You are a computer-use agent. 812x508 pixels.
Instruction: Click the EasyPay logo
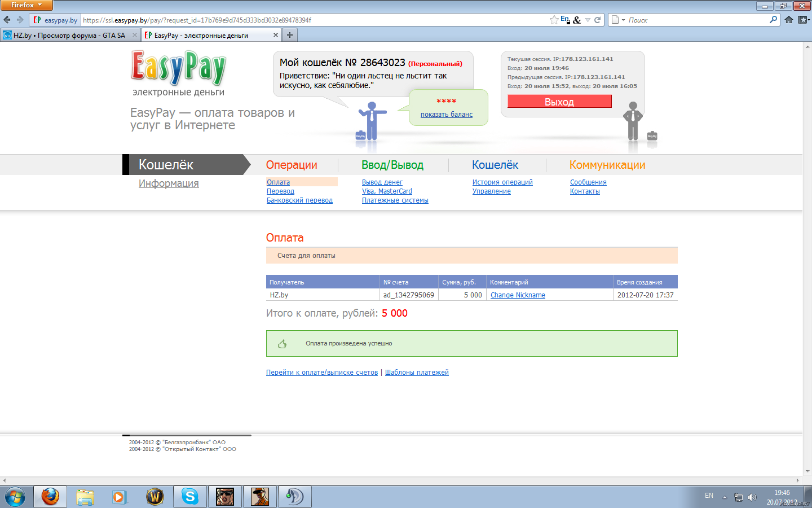179,67
